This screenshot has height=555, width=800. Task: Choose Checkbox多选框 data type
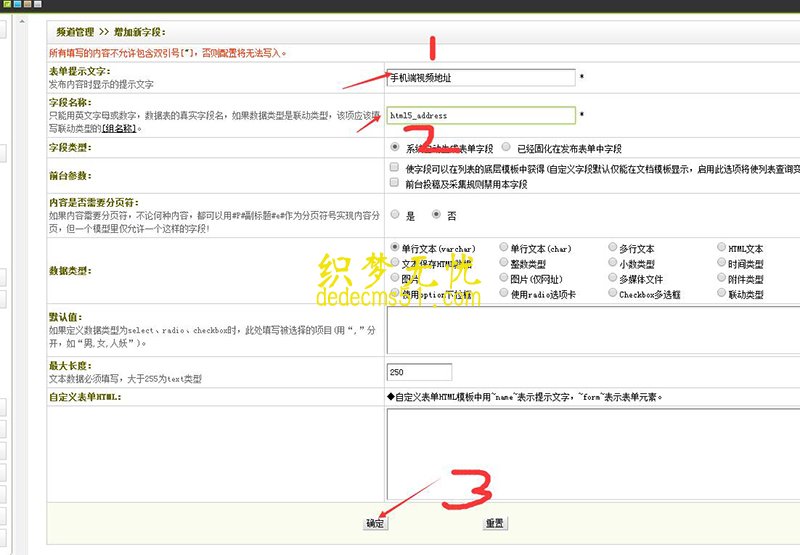[612, 293]
